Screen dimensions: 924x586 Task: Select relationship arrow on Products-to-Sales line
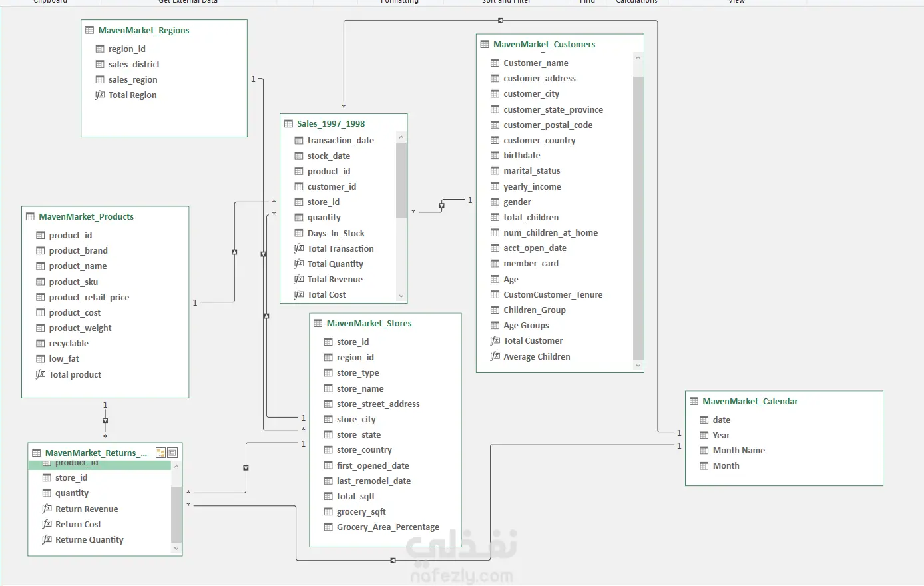[x=234, y=252]
